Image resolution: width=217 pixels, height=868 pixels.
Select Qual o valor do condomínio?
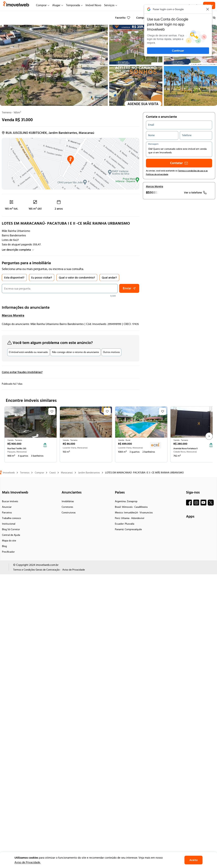(77, 278)
